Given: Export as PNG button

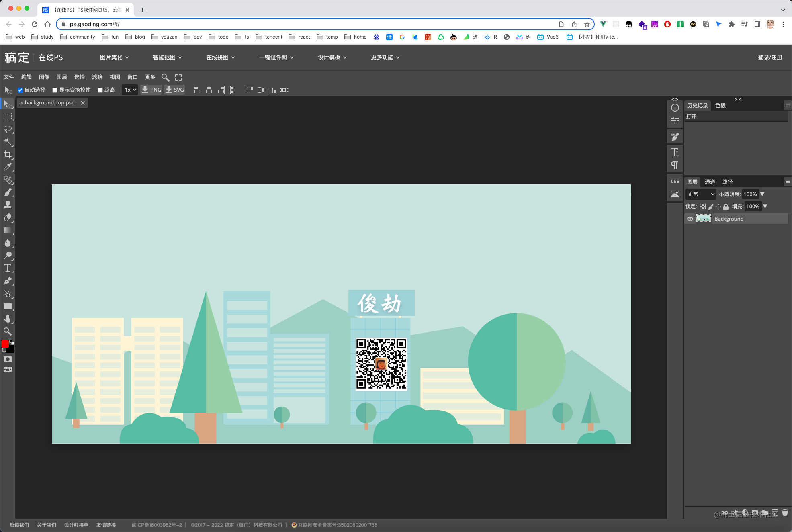Looking at the screenshot, I should click(151, 90).
